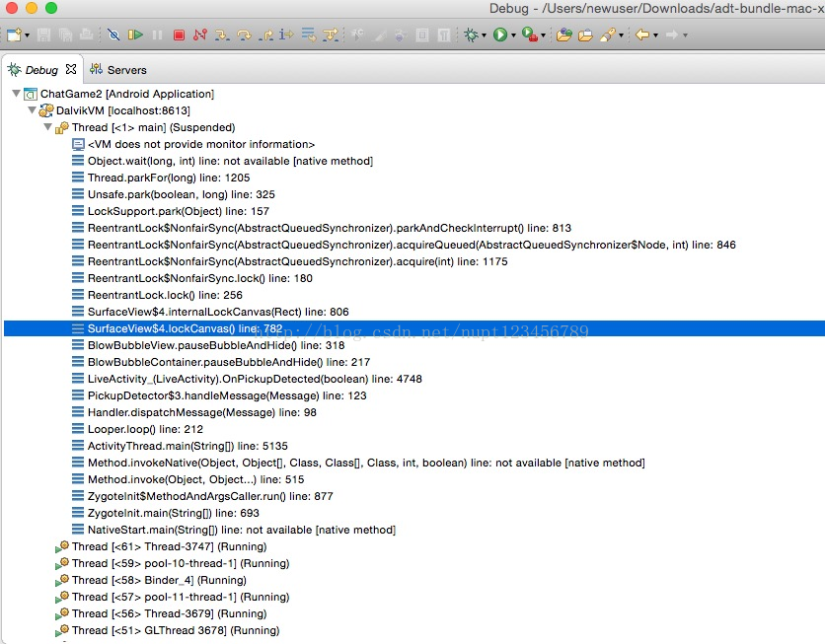Screen dimensions: 825x644
Task: Click the Run External Tools icon
Action: [530, 36]
